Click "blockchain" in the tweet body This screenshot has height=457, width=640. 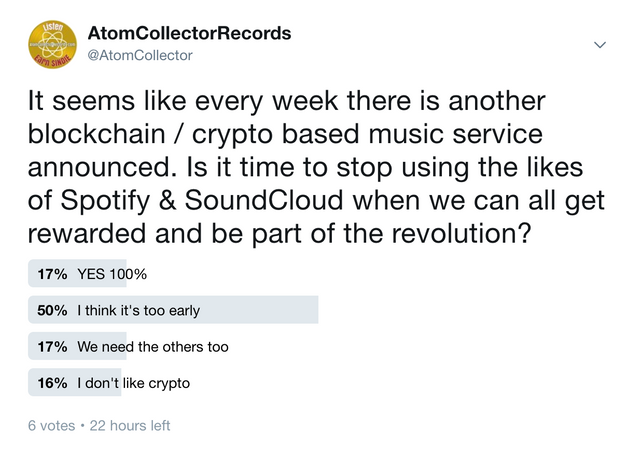click(x=96, y=134)
